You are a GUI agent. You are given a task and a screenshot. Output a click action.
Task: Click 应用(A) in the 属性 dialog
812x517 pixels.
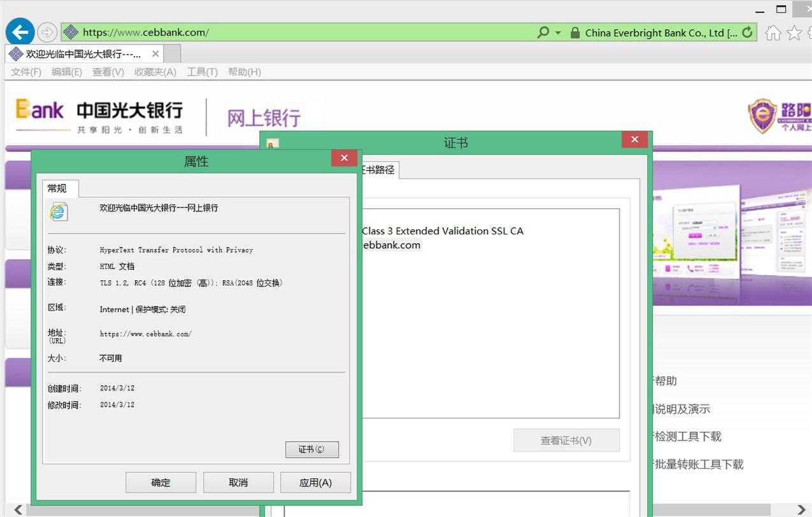coord(315,483)
